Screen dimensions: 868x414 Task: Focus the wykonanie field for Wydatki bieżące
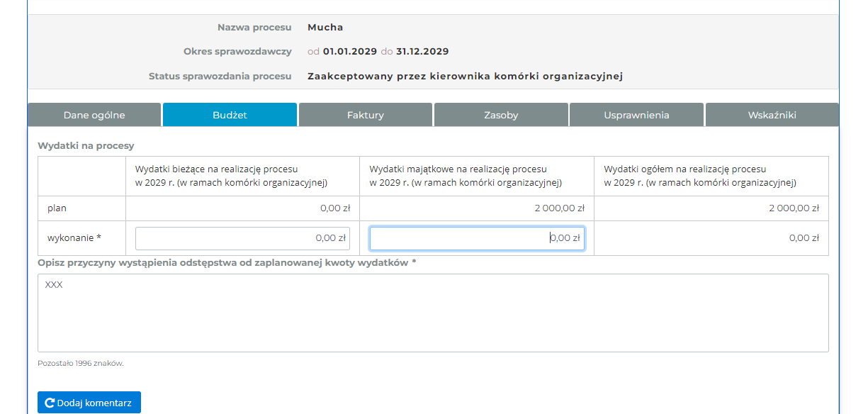242,239
